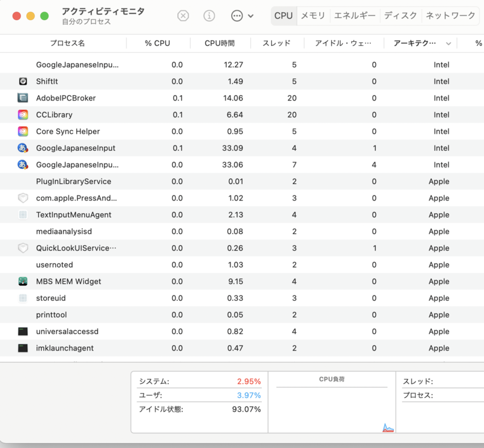Open the more options ellipsis menu
Viewport: 484px width, 448px height.
[x=243, y=16]
